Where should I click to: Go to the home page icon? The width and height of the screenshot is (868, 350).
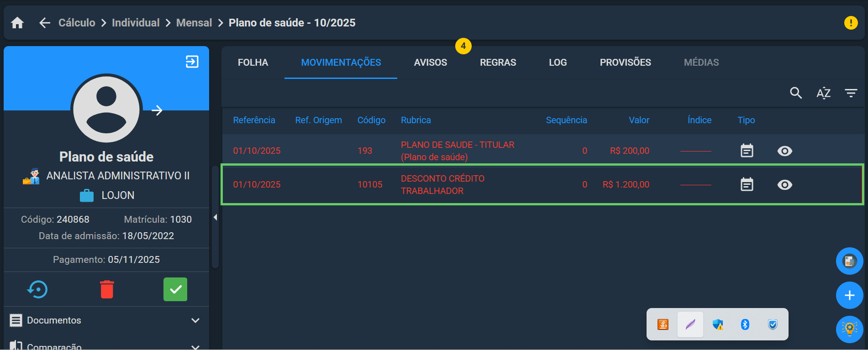[17, 23]
